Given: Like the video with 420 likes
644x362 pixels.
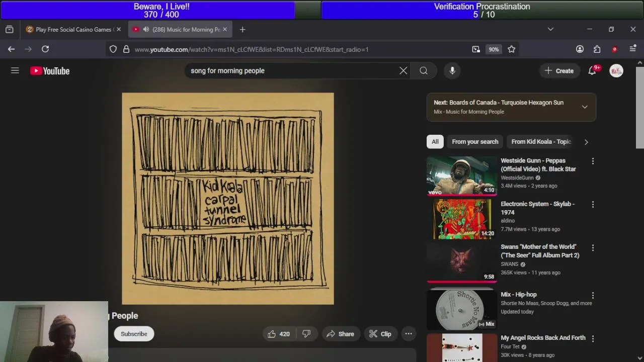Looking at the screenshot, I should point(278,334).
